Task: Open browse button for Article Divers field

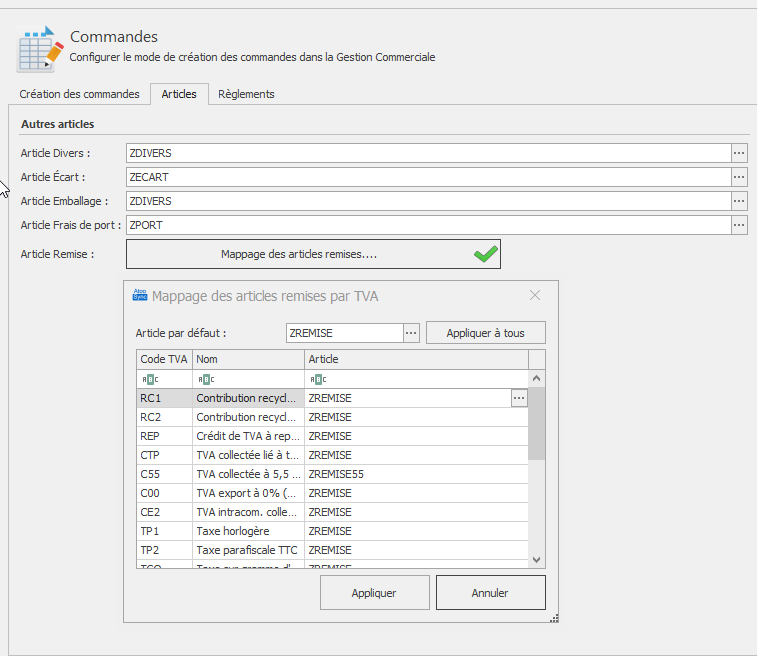Action: (739, 153)
